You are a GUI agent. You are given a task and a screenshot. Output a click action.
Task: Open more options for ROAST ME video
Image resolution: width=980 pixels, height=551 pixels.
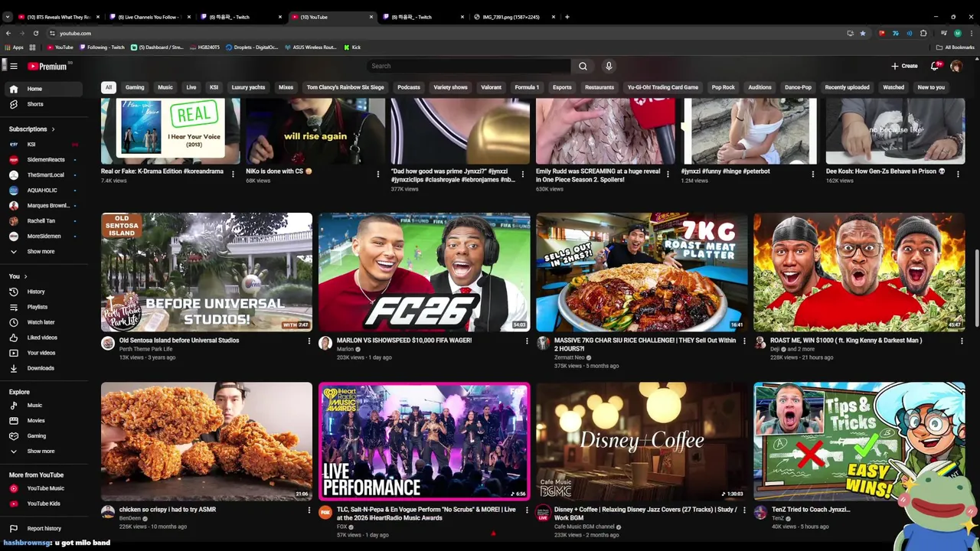click(x=962, y=341)
